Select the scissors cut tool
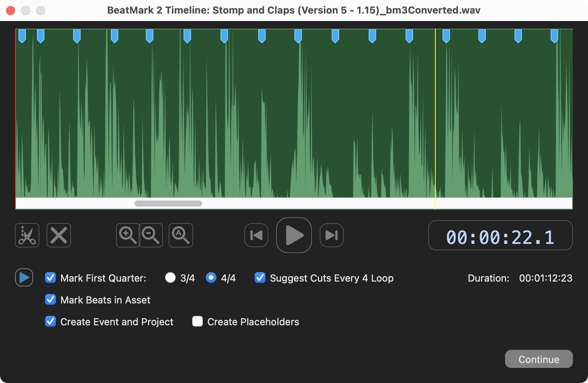The image size is (588, 383). [x=27, y=235]
